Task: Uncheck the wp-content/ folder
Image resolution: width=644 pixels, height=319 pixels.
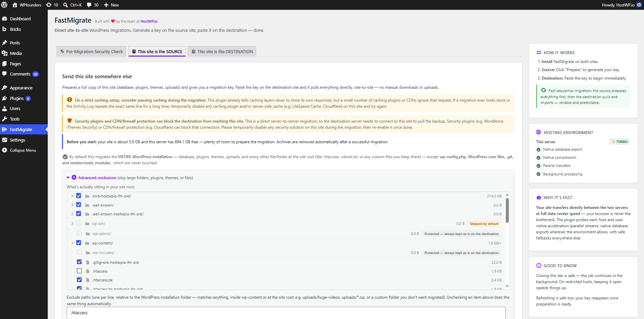Action: 79,243
